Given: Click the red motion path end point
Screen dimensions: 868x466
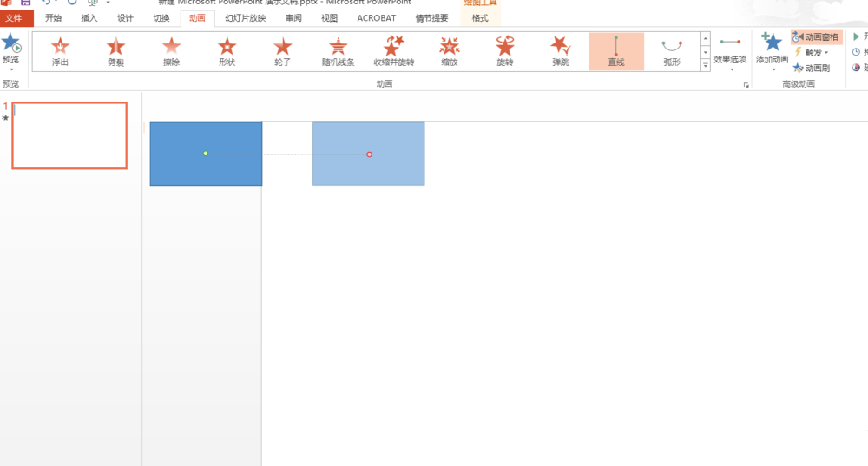Looking at the screenshot, I should tap(369, 154).
